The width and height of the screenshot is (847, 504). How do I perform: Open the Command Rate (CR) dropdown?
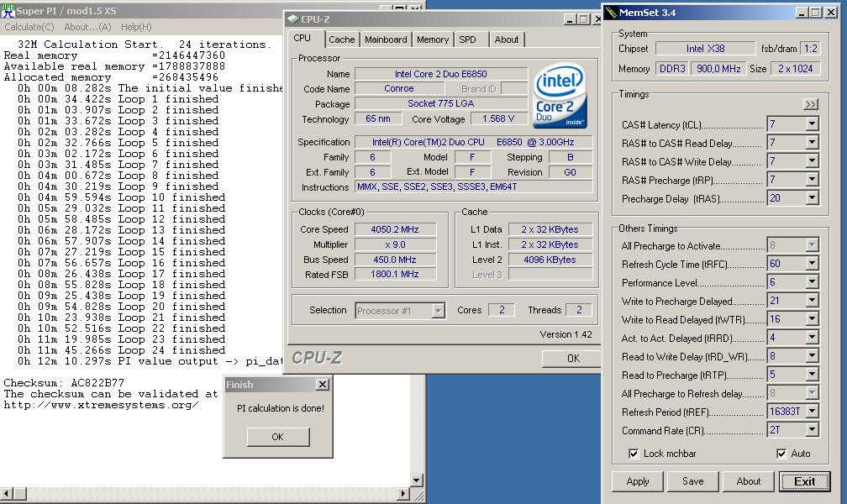[812, 430]
